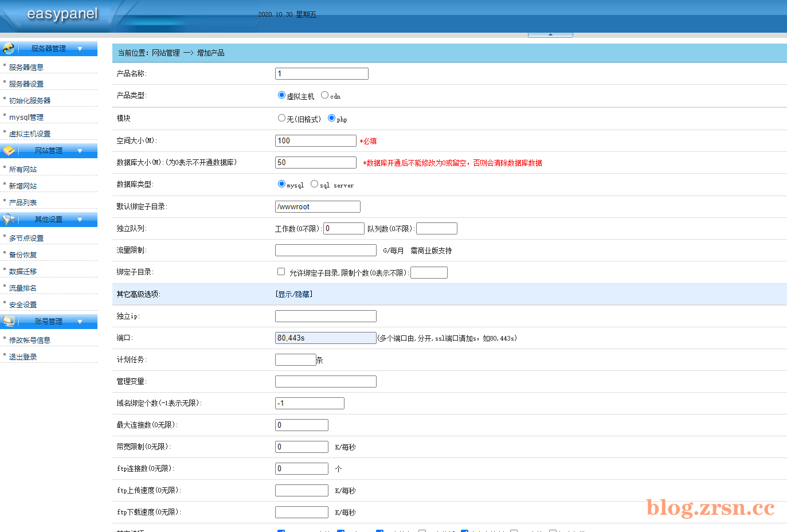Click the server management globe icon
Image resolution: width=787 pixels, height=532 pixels.
[9, 49]
